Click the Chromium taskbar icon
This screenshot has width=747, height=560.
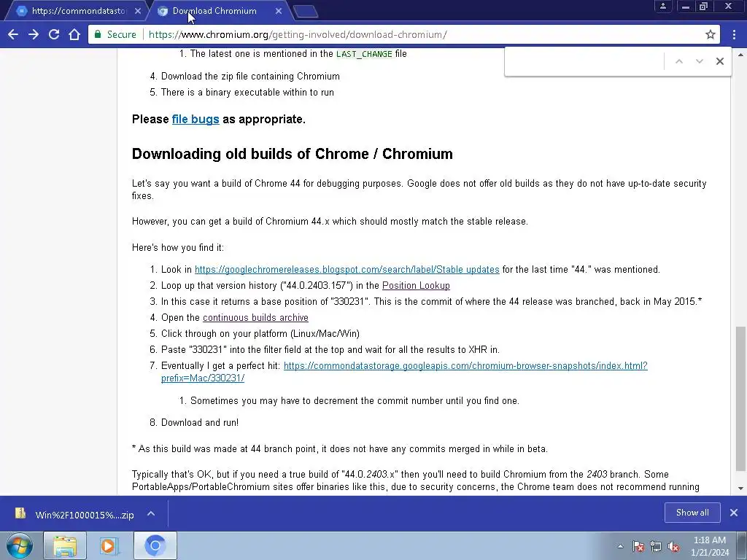(155, 545)
